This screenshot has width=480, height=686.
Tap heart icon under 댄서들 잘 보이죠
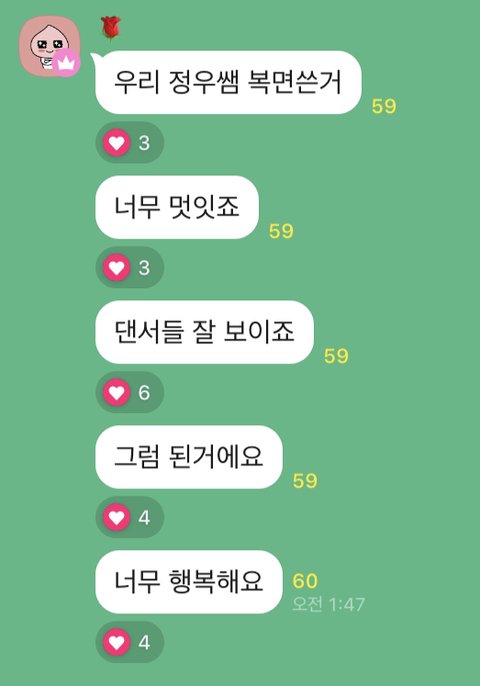tap(116, 392)
